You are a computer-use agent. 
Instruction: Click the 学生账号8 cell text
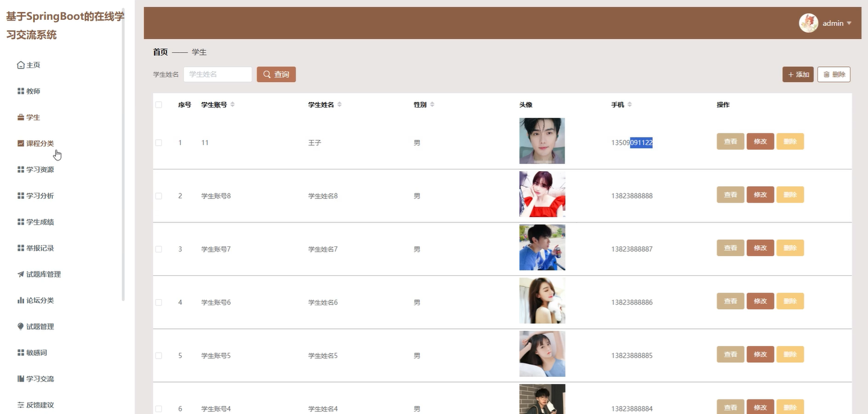coord(216,196)
